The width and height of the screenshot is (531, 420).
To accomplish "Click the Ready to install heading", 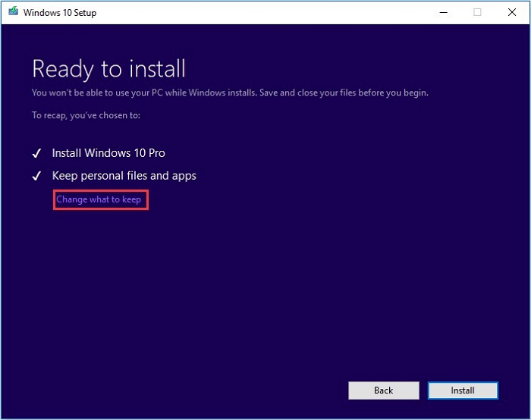I will point(108,69).
